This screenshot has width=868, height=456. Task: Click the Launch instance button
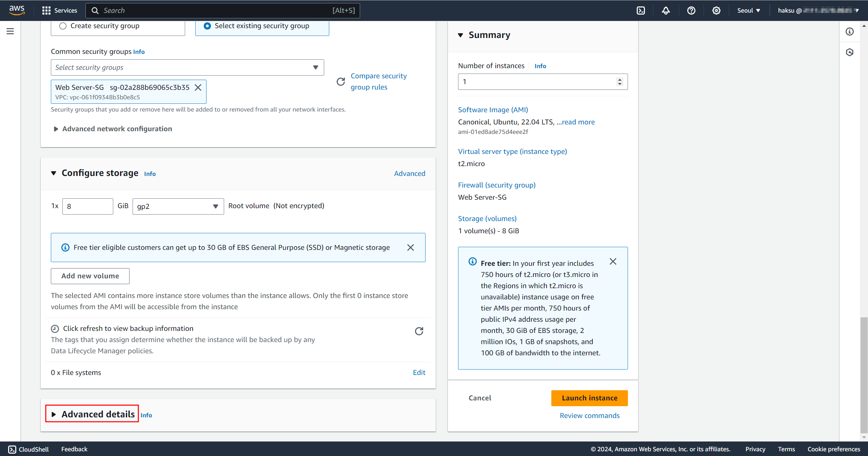point(589,398)
